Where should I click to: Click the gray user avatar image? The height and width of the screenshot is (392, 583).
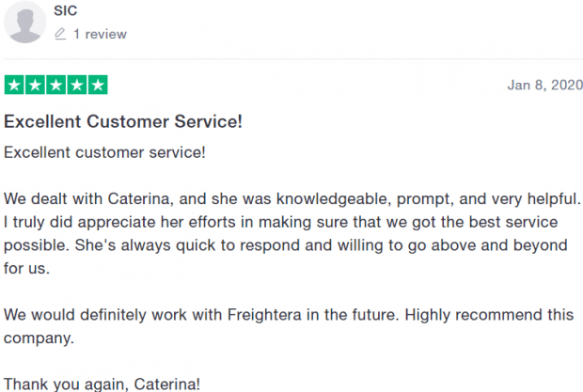[x=24, y=23]
